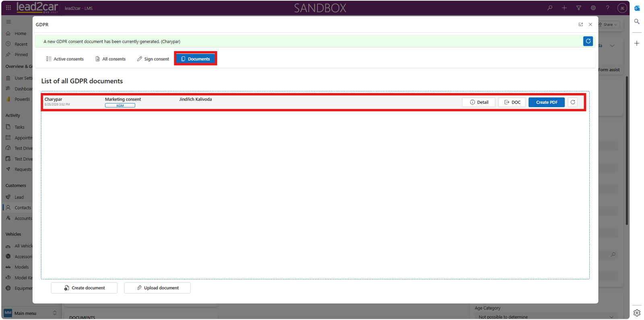Viewport: 644px width, 320px height.
Task: Click the Upload document button
Action: (157, 288)
